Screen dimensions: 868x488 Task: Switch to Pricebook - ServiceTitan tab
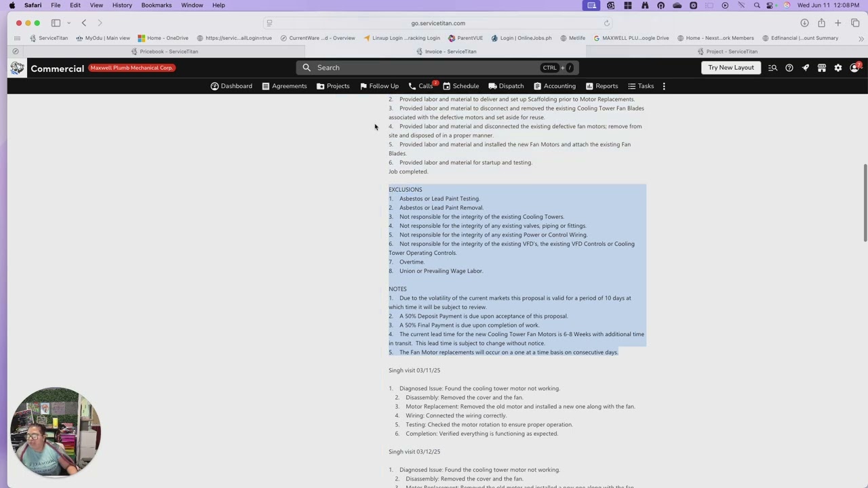click(x=165, y=52)
